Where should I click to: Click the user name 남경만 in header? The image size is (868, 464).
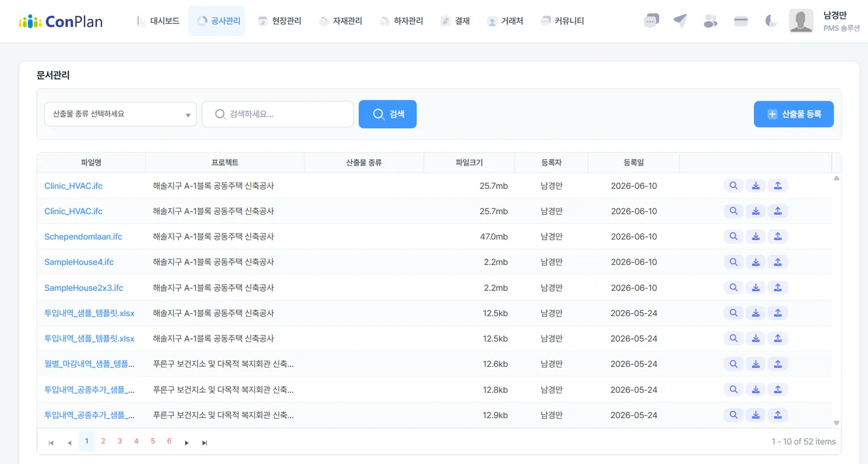tap(835, 16)
